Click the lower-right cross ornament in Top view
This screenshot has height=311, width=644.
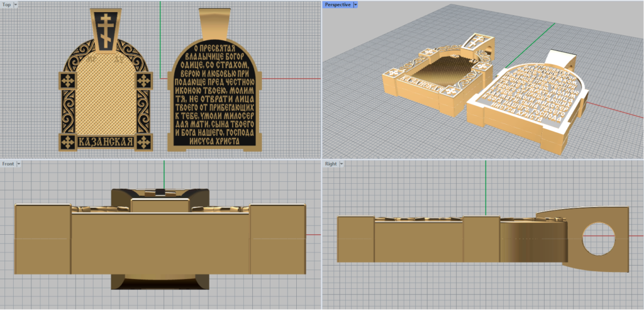[x=144, y=141]
